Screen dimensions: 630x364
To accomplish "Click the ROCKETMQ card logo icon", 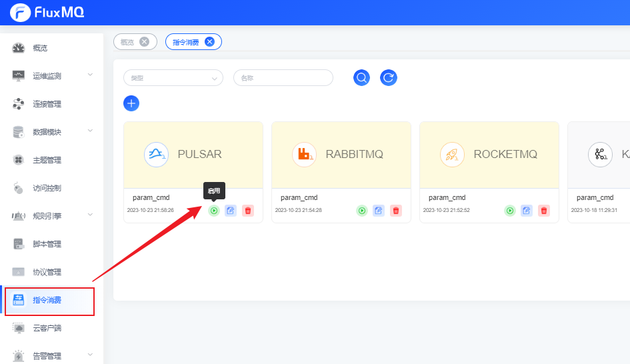I will 452,154.
